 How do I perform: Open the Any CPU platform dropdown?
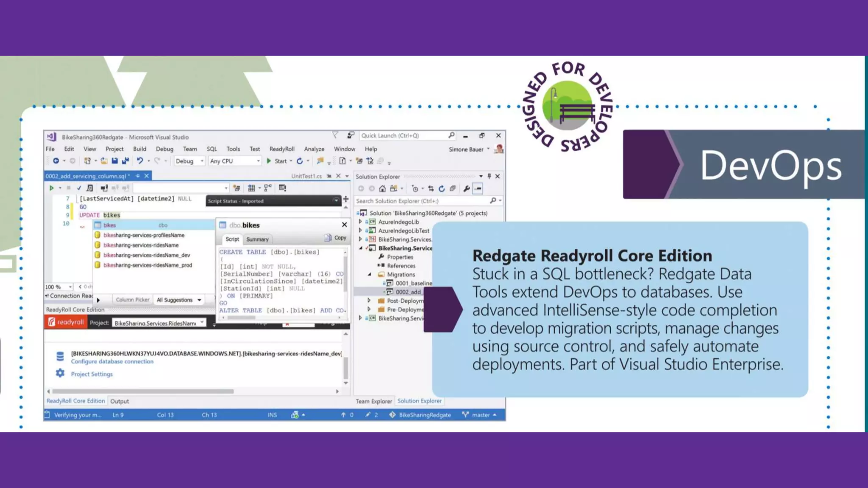coord(234,161)
